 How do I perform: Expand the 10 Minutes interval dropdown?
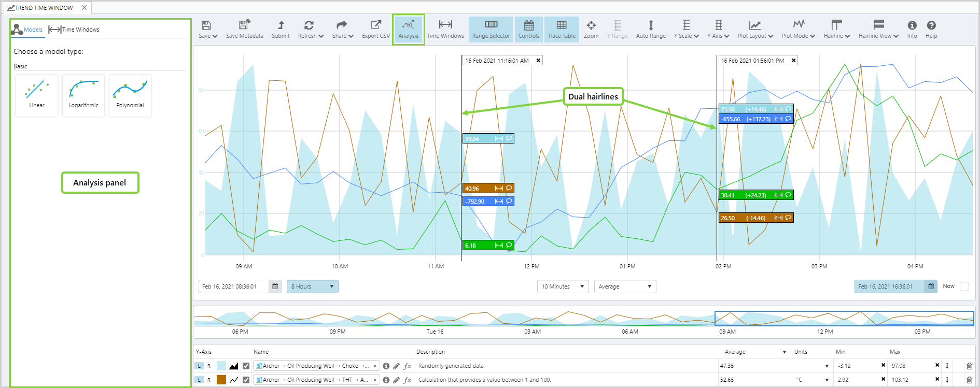coord(562,286)
